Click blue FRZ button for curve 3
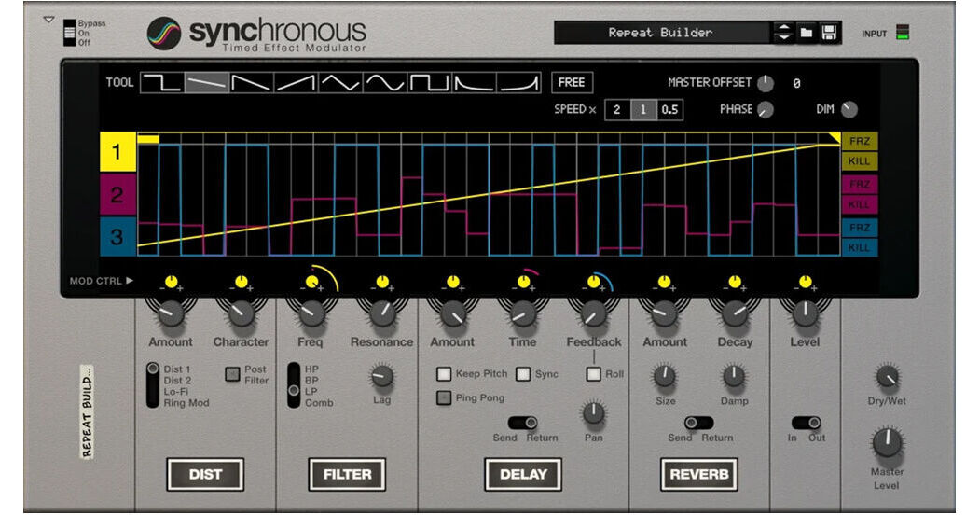The height and width of the screenshot is (515, 980). click(860, 228)
